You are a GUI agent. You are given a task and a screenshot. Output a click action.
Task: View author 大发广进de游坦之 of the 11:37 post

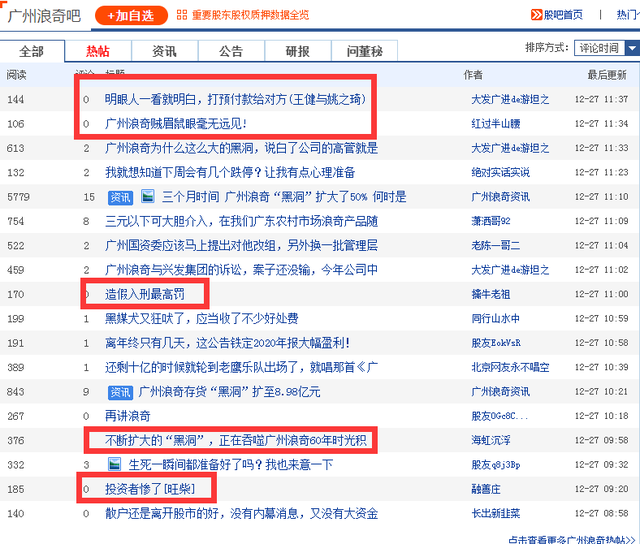tap(510, 99)
